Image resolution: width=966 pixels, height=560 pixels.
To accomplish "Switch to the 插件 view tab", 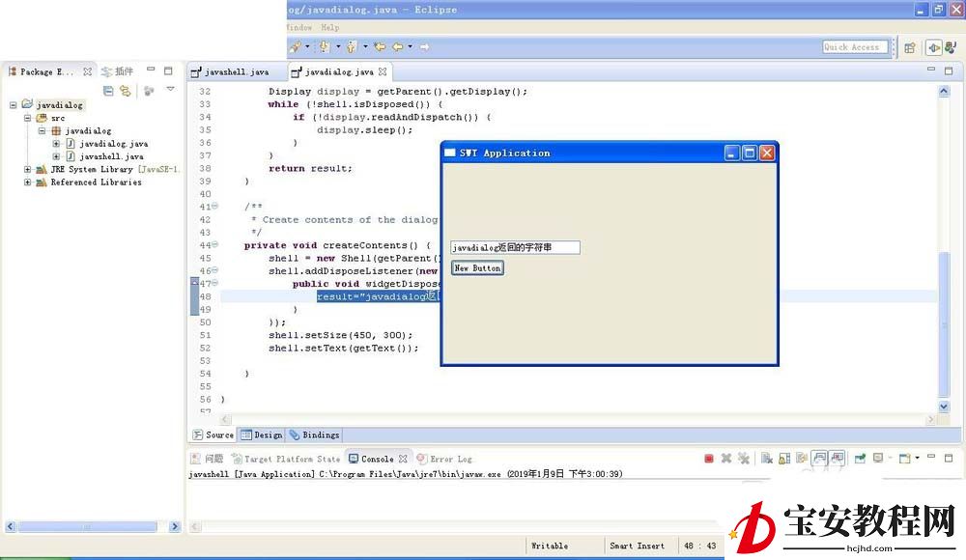I will [118, 71].
